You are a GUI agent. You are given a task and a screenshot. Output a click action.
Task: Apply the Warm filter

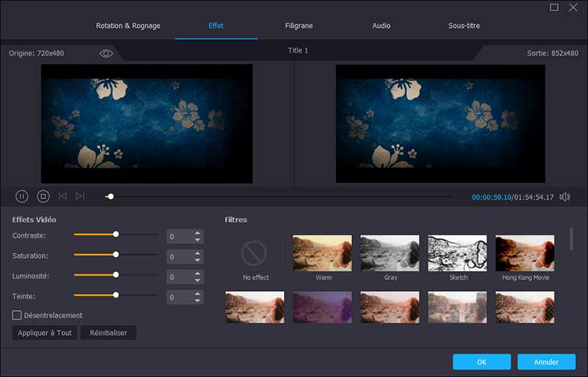point(323,254)
